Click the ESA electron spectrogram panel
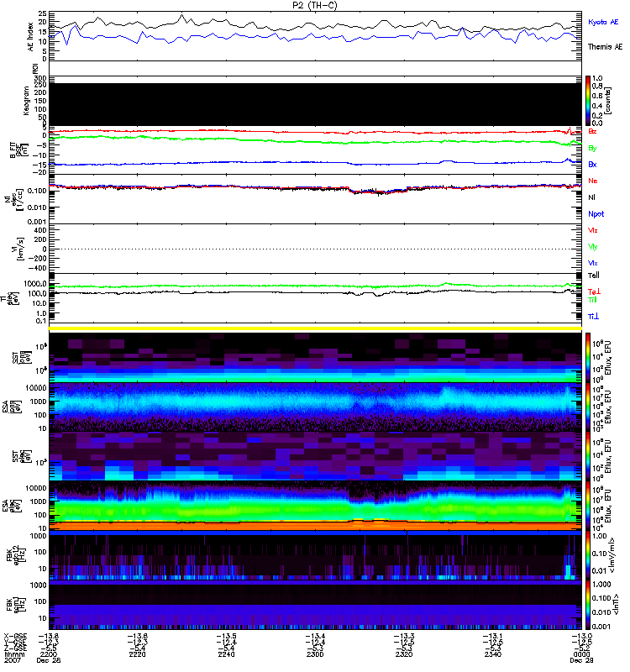The image size is (630, 672). coord(315,506)
